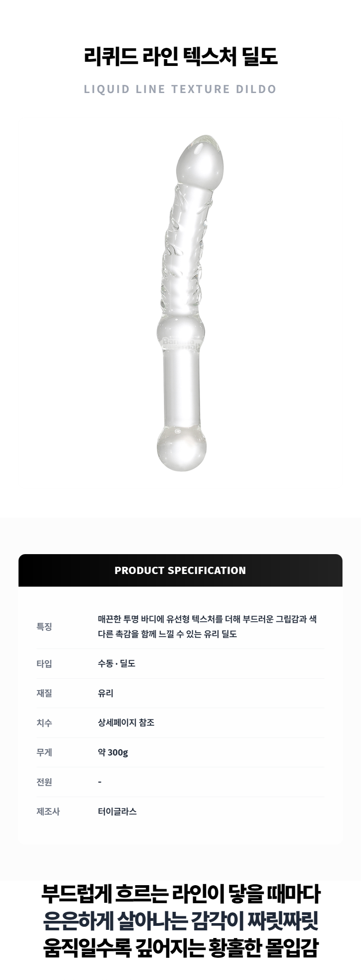Select the 재질 row label
Screen dimensions: 361x980
pyautogui.click(x=44, y=693)
